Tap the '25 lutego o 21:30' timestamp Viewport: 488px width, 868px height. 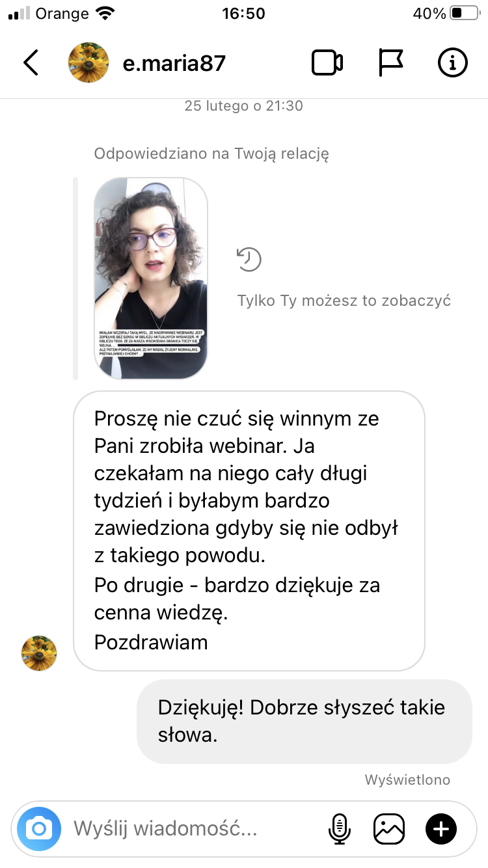244,105
